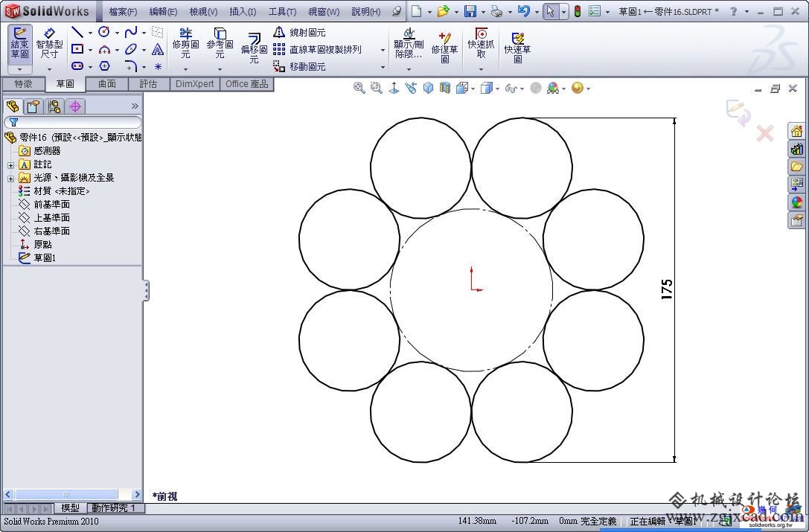Viewport: 809px width, 532px height.
Task: Click the Save icon in top toolbar
Action: (x=470, y=11)
